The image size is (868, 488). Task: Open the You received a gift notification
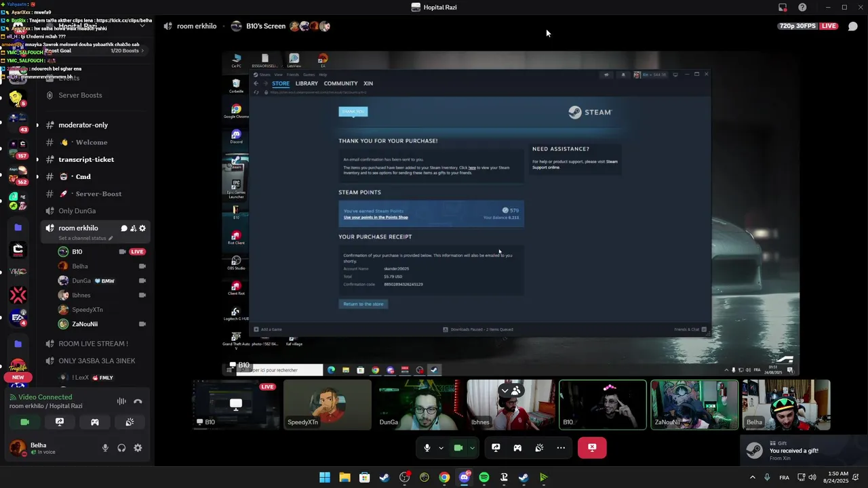click(x=804, y=451)
